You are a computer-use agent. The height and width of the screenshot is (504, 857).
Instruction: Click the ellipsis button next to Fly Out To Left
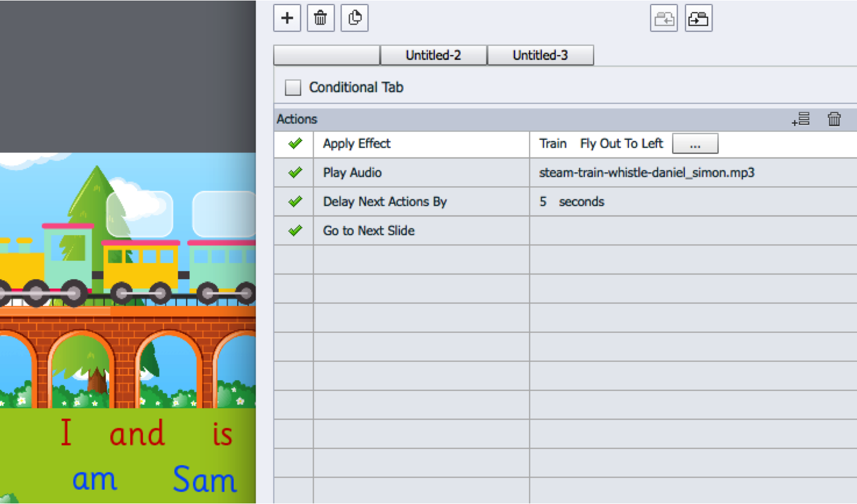click(695, 144)
